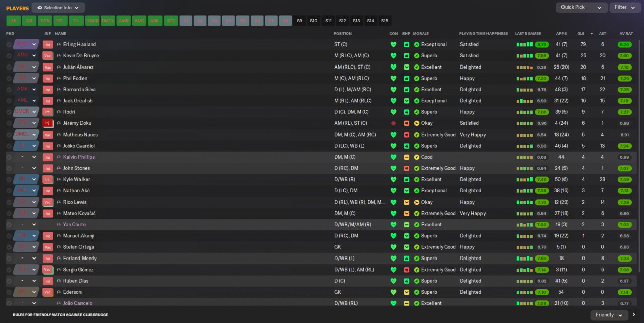Click Erling Haaland's Int status icon
Image resolution: width=644 pixels, height=323 pixels.
48,44
